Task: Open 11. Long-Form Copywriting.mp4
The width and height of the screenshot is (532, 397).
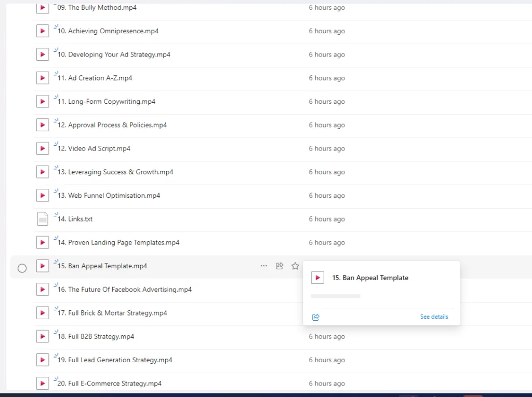Action: tap(107, 102)
